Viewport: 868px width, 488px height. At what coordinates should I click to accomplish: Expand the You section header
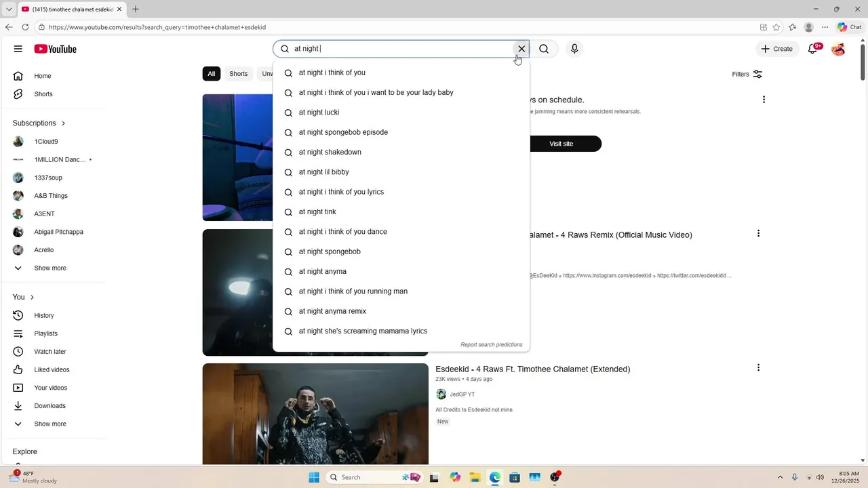point(24,298)
